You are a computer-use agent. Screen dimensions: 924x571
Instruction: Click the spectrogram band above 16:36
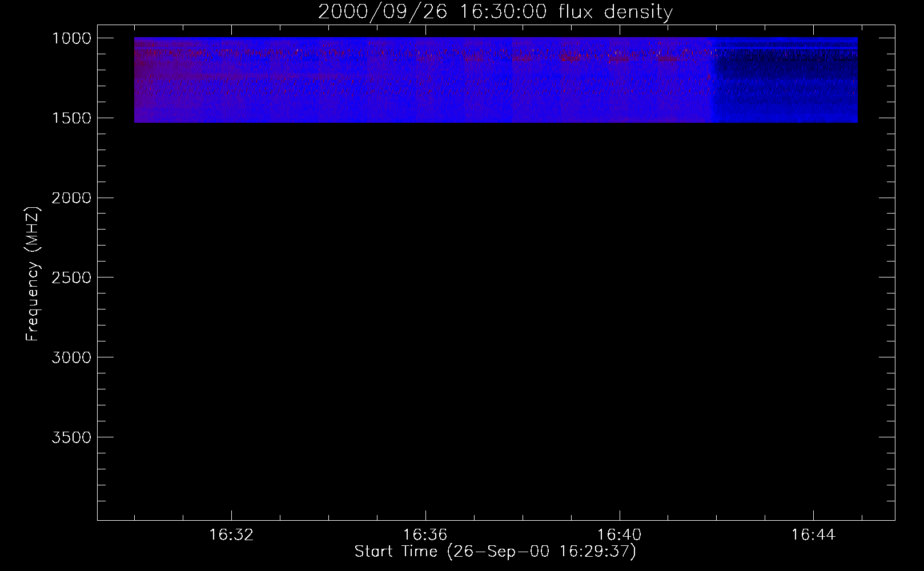[425, 80]
